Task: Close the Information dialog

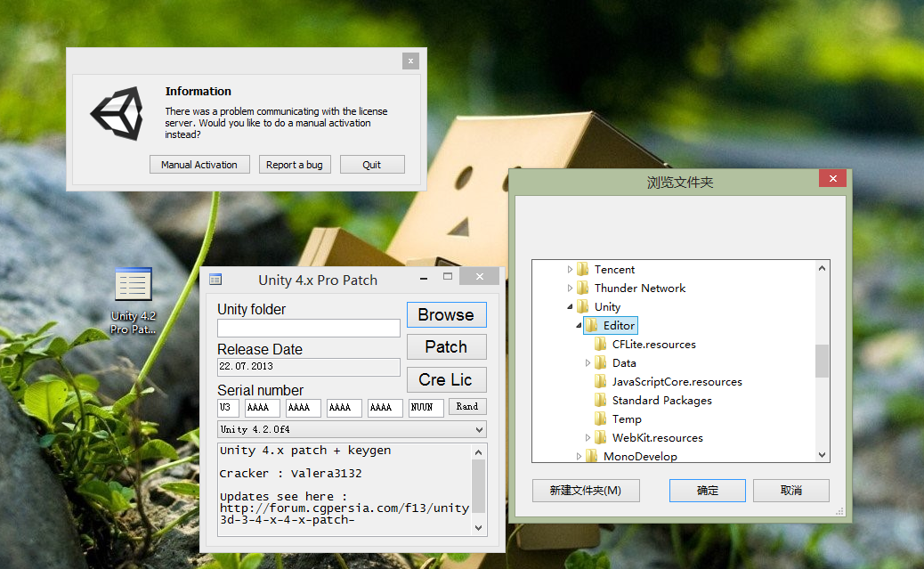Action: tap(410, 61)
